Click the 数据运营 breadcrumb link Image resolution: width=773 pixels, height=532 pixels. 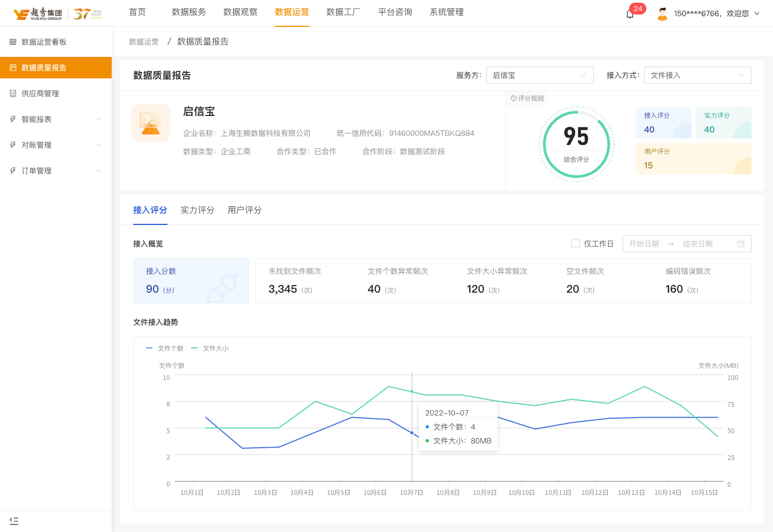coord(144,41)
